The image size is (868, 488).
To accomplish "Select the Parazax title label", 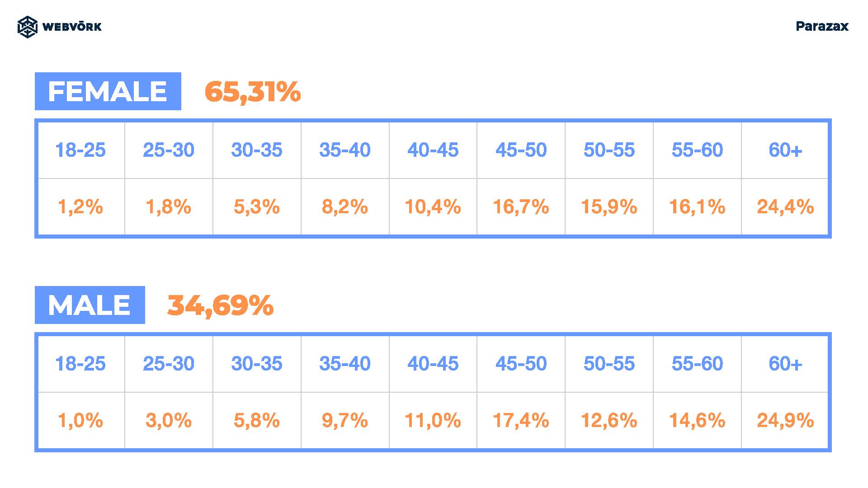I will (x=822, y=26).
